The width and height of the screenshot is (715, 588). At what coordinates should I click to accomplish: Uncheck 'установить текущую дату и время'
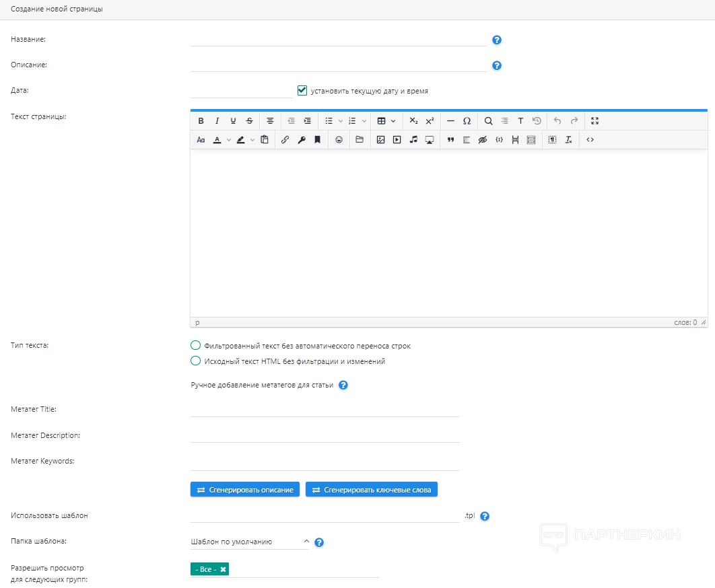click(302, 90)
